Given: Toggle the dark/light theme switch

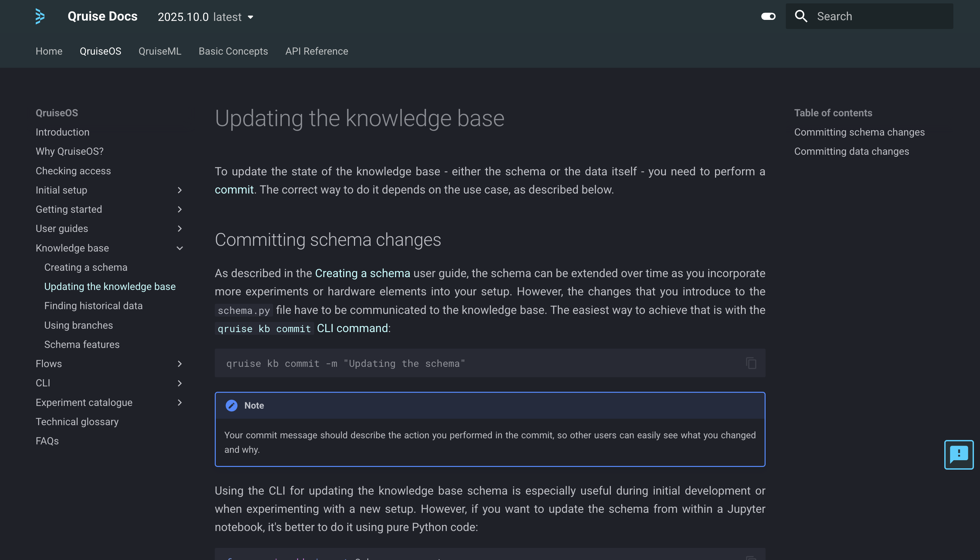Looking at the screenshot, I should (768, 16).
